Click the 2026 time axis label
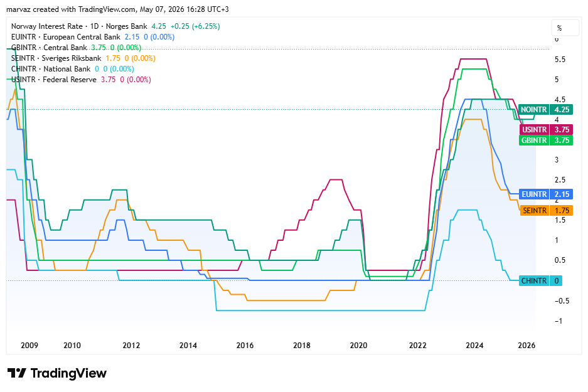Image resolution: width=588 pixels, height=392 pixels. point(527,346)
